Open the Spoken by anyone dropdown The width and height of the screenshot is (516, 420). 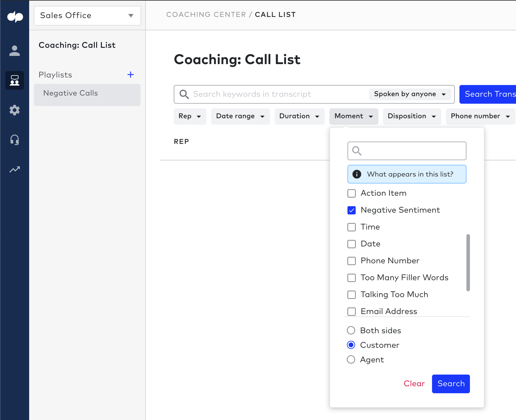410,94
